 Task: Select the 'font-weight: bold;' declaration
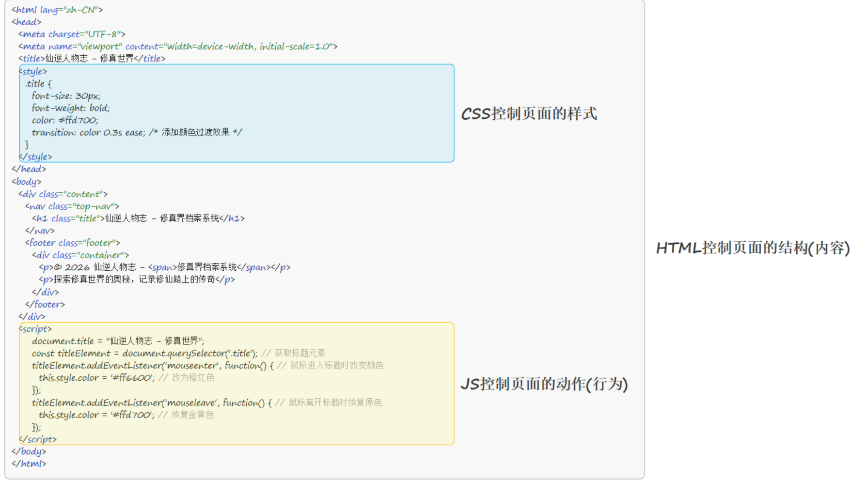(x=71, y=108)
